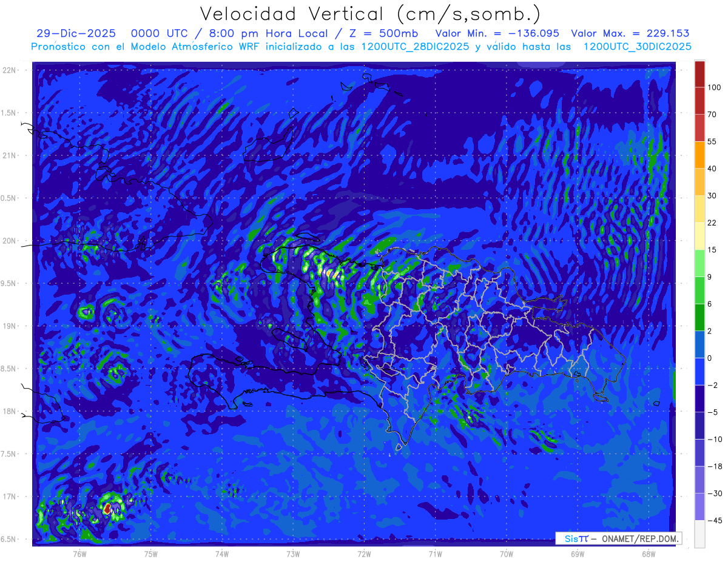The height and width of the screenshot is (562, 728).
Task: Click the dark red updraft cell near 17N
Action: (107, 509)
